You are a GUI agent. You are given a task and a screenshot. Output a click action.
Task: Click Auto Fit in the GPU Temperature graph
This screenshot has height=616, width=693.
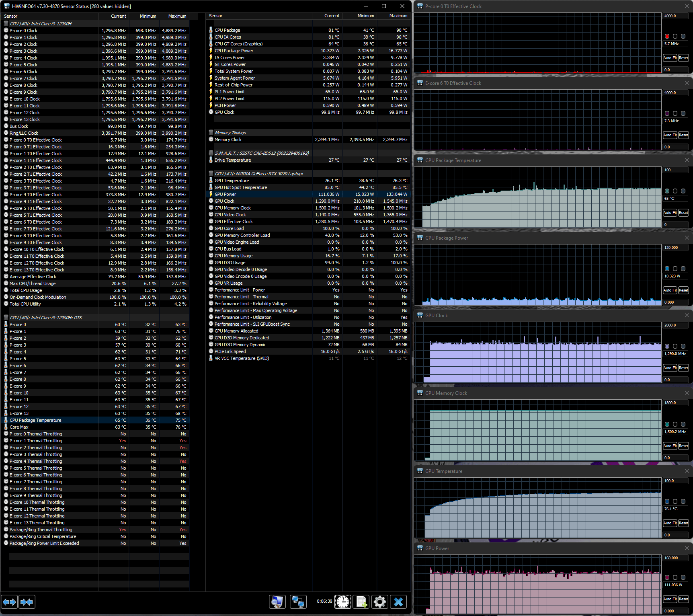tap(670, 523)
